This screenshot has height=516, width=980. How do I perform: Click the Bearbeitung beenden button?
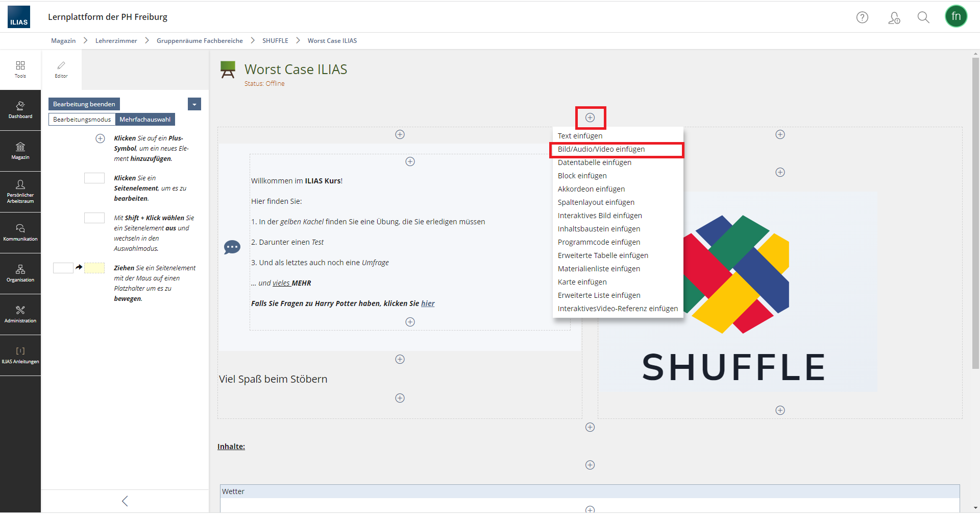(84, 104)
